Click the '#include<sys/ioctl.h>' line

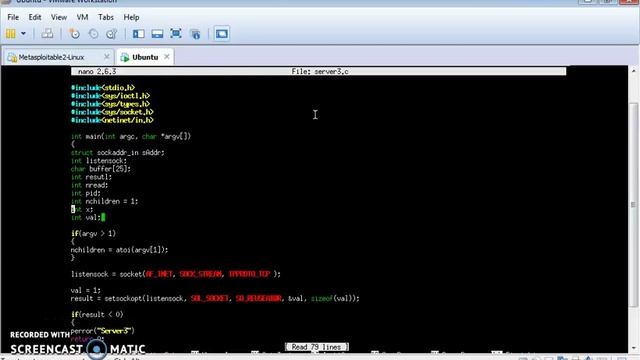click(x=110, y=96)
